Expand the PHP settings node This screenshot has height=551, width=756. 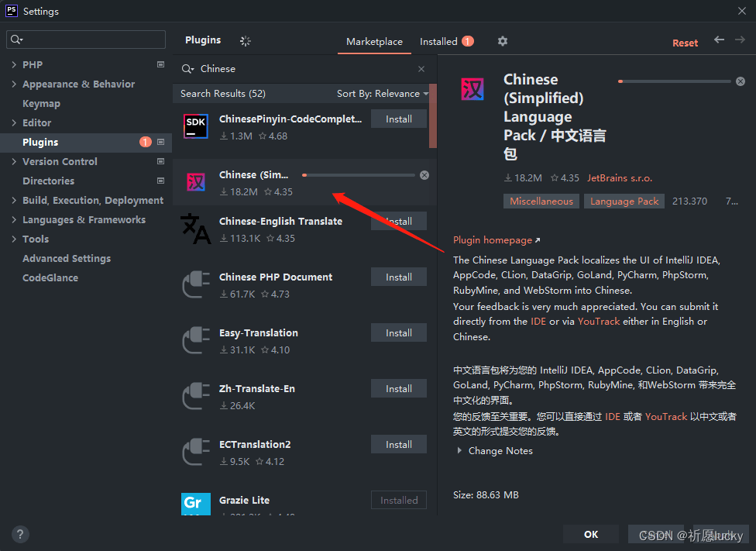point(14,64)
